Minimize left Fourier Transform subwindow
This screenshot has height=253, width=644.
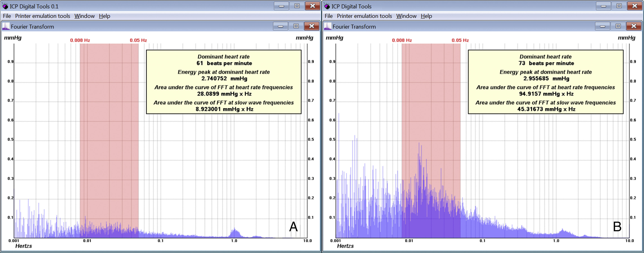point(280,26)
